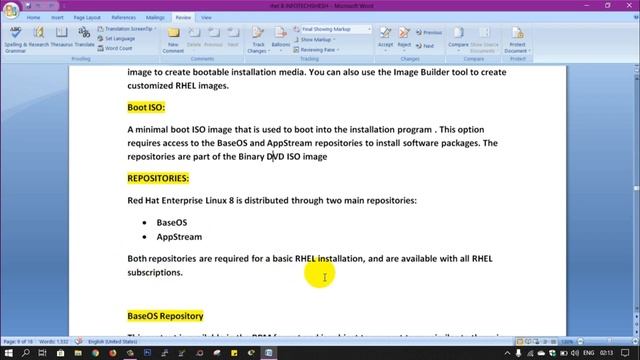The image size is (640, 360).
Task: Click the Boot ISO: highlighted heading
Action: pos(146,107)
